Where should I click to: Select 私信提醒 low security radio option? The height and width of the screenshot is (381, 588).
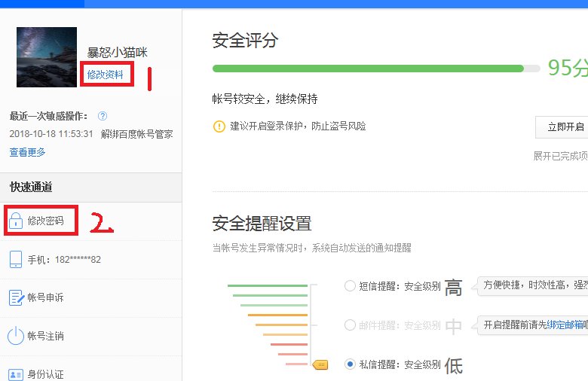point(350,364)
